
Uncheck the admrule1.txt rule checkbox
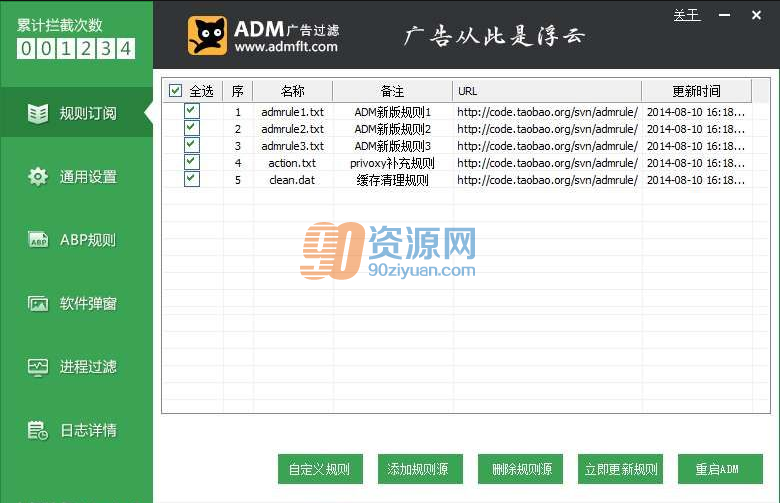point(192,110)
